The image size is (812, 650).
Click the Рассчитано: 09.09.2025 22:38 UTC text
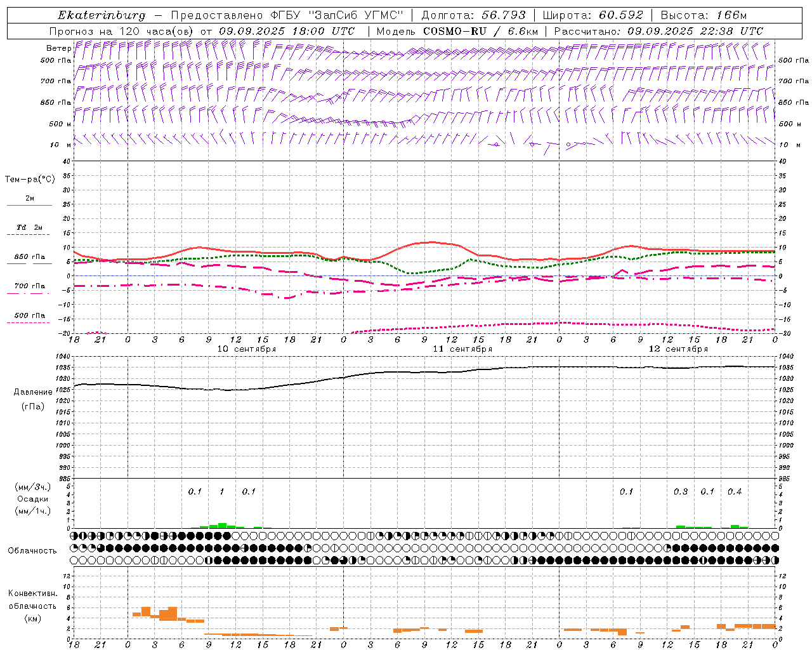658,31
